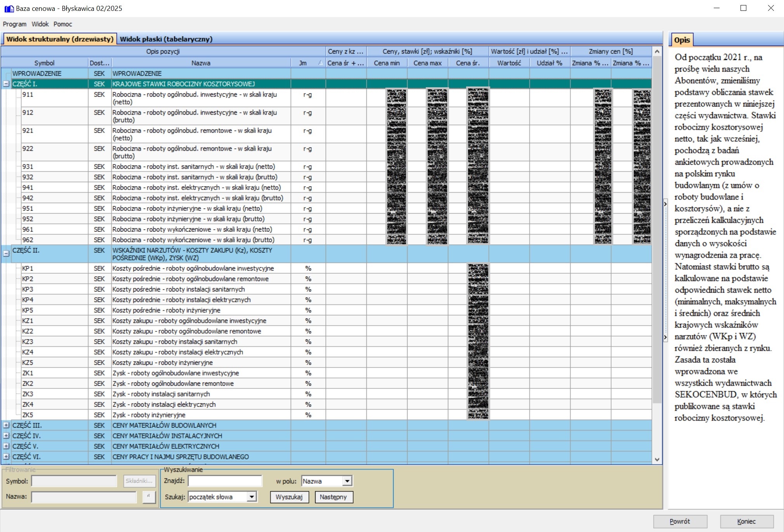Viewport: 784px width, 532px height.
Task: Click the Powrót button
Action: coord(680,522)
